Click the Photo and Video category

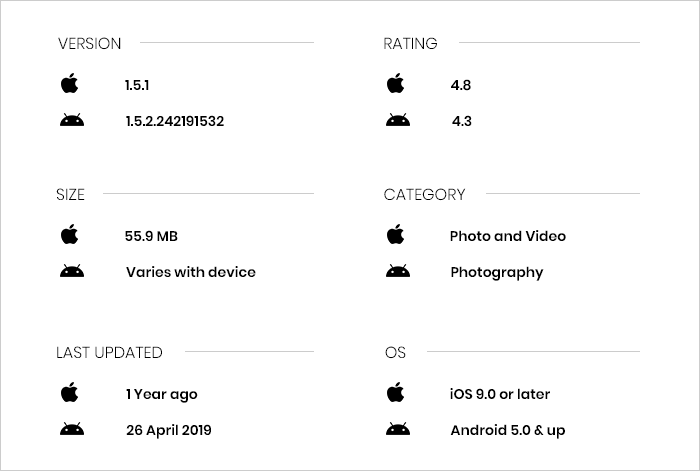point(508,236)
